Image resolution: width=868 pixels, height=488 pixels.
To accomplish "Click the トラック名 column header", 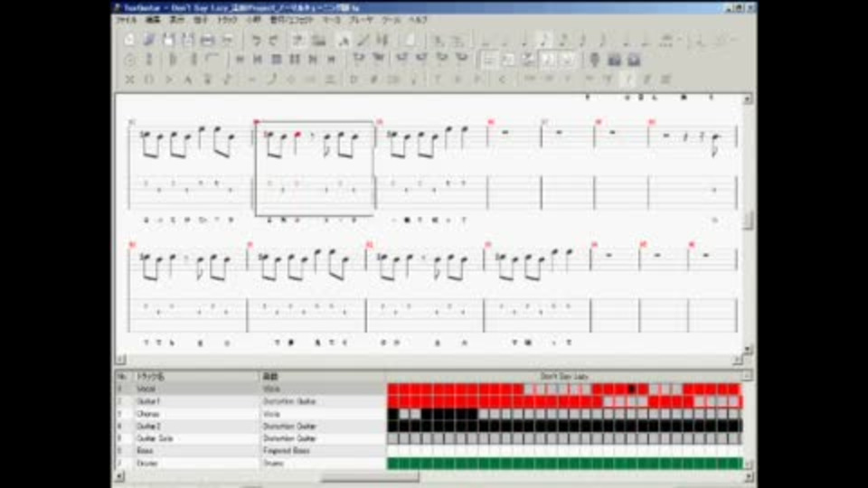I will click(196, 376).
